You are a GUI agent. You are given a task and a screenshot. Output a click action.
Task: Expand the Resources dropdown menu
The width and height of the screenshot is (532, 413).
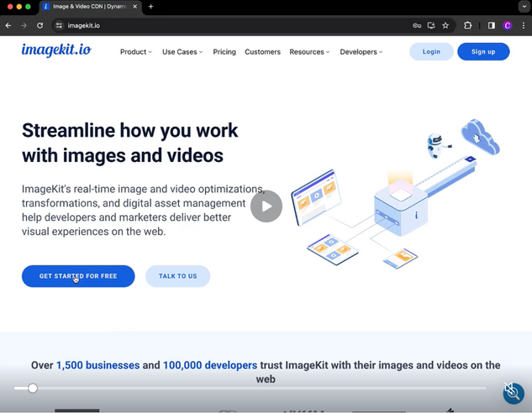point(309,52)
